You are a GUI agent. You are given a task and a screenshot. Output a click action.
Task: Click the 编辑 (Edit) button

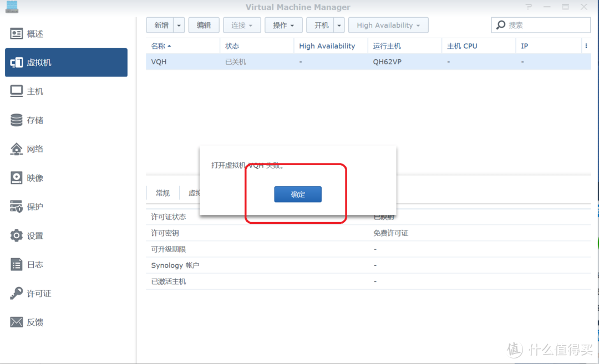coord(204,25)
